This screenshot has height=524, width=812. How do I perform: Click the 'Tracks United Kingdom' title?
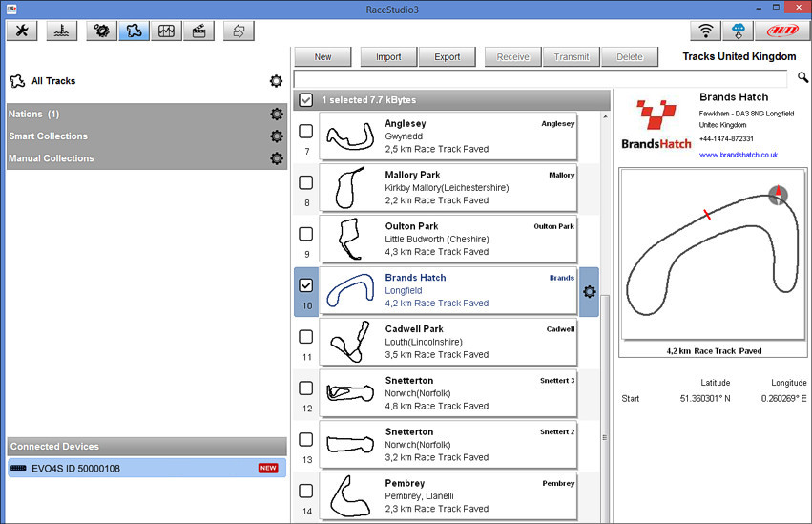pyautogui.click(x=739, y=57)
